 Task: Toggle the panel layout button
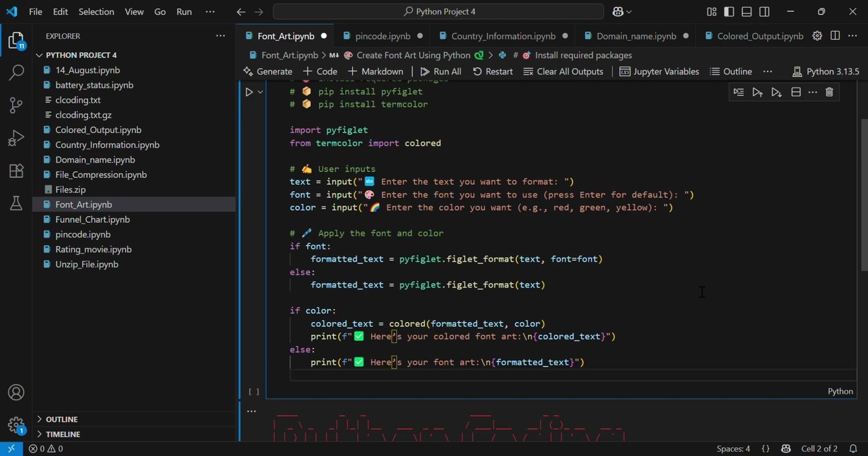[747, 11]
